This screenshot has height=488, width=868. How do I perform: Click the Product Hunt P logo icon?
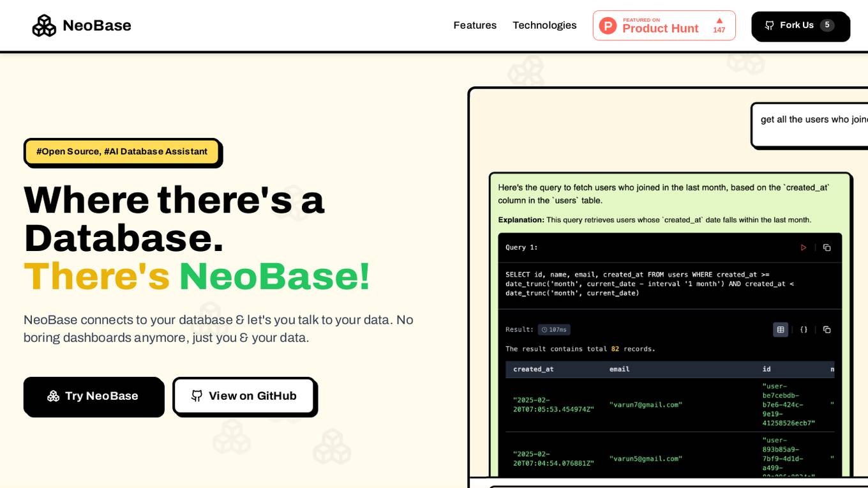point(608,26)
